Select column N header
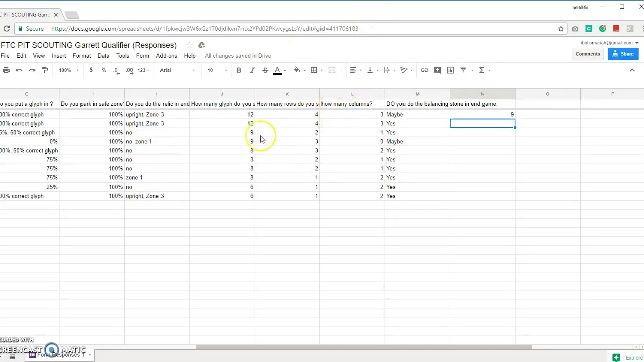The width and height of the screenshot is (644, 362). pos(482,94)
